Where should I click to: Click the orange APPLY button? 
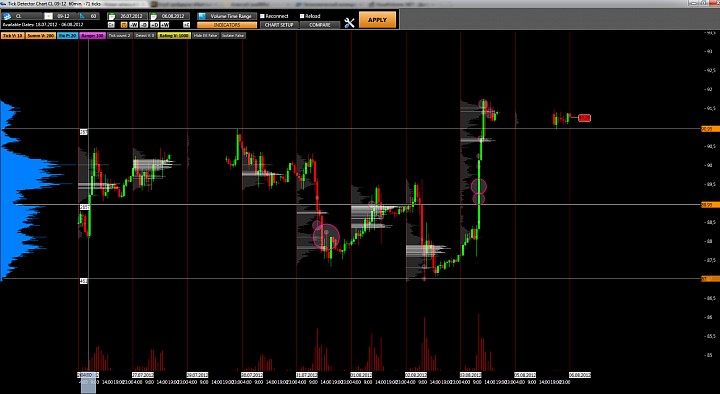[377, 20]
